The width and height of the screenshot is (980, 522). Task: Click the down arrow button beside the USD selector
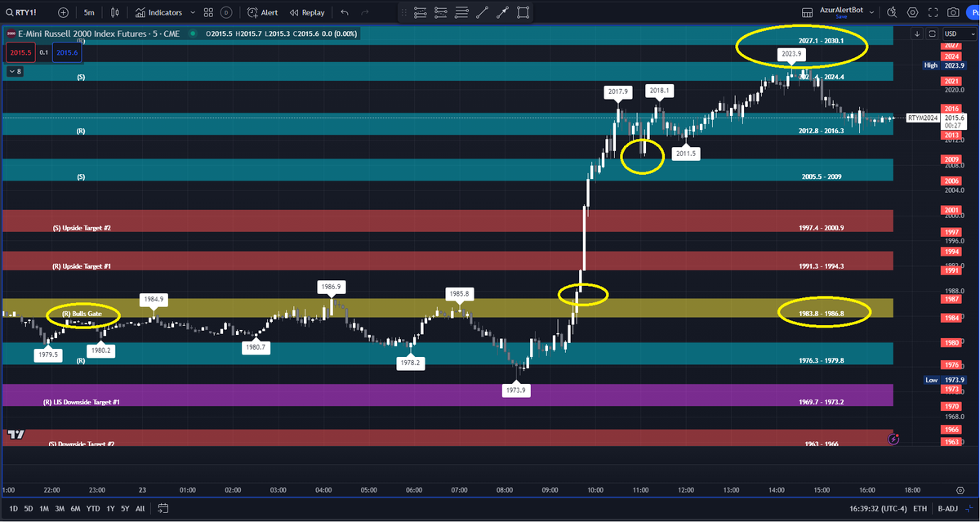point(918,33)
